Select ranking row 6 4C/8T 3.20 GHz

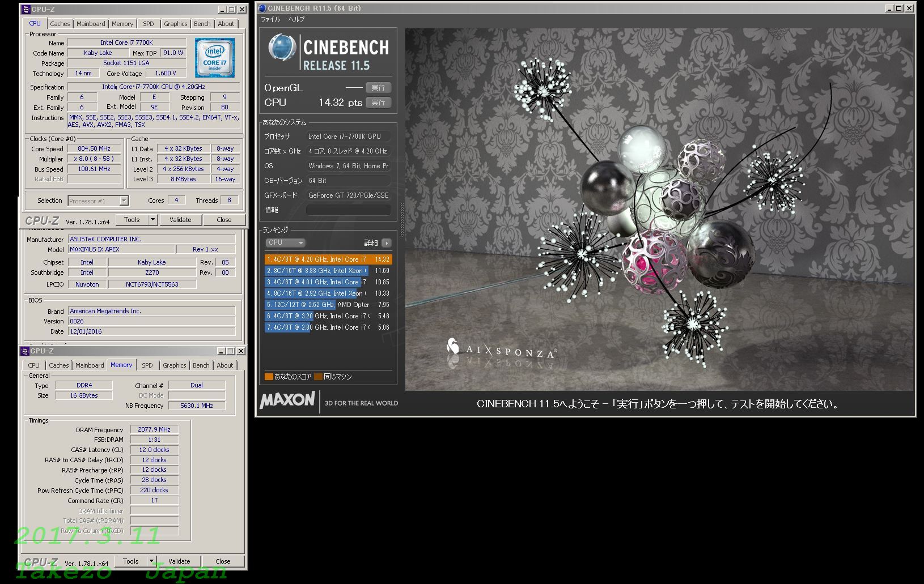[328, 316]
